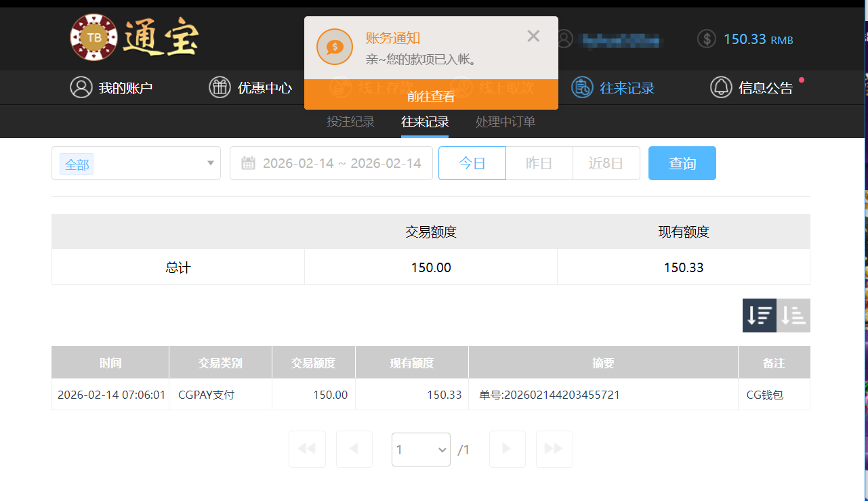Sort records in descending order
Viewport: 868px width, 501px height.
click(x=759, y=315)
